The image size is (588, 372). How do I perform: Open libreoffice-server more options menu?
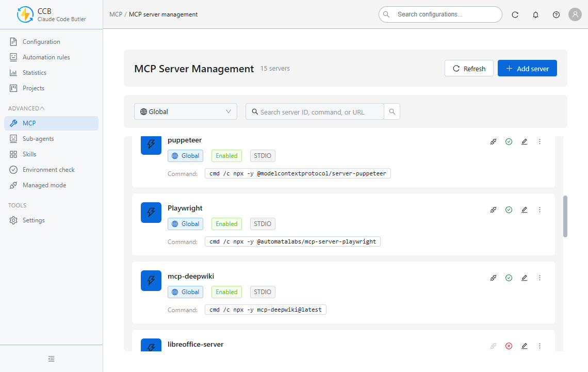(x=540, y=346)
